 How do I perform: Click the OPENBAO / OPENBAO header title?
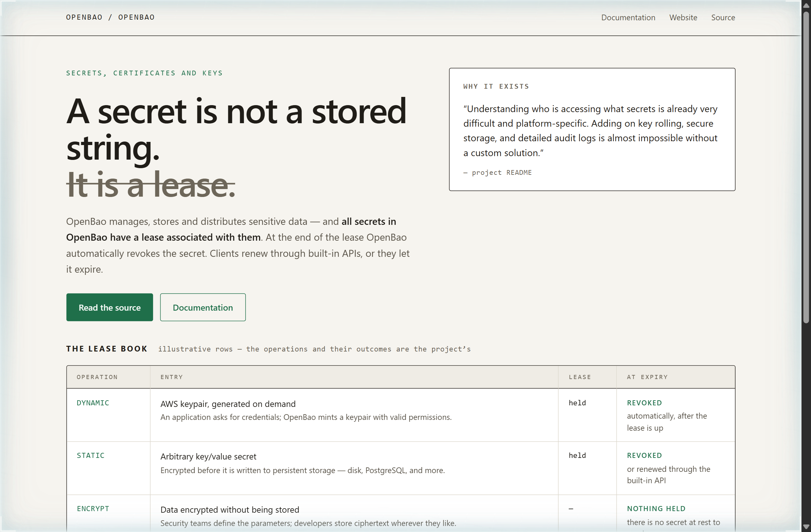(110, 17)
